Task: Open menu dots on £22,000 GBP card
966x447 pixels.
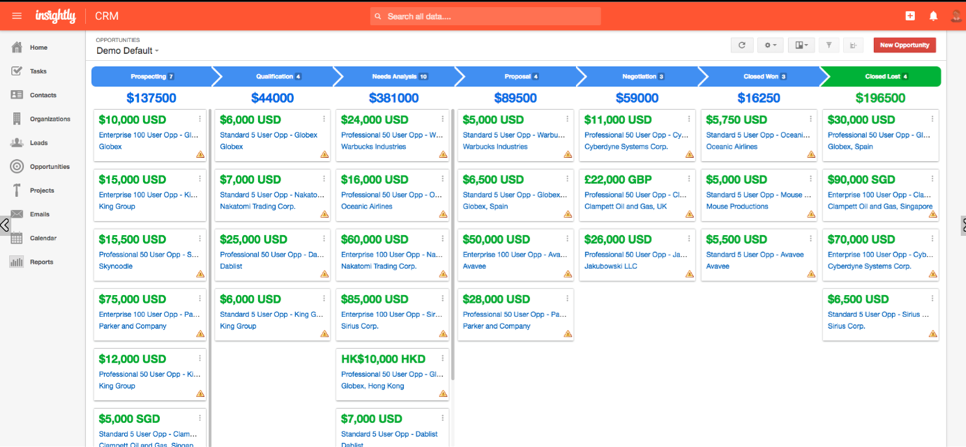Action: [x=689, y=179]
